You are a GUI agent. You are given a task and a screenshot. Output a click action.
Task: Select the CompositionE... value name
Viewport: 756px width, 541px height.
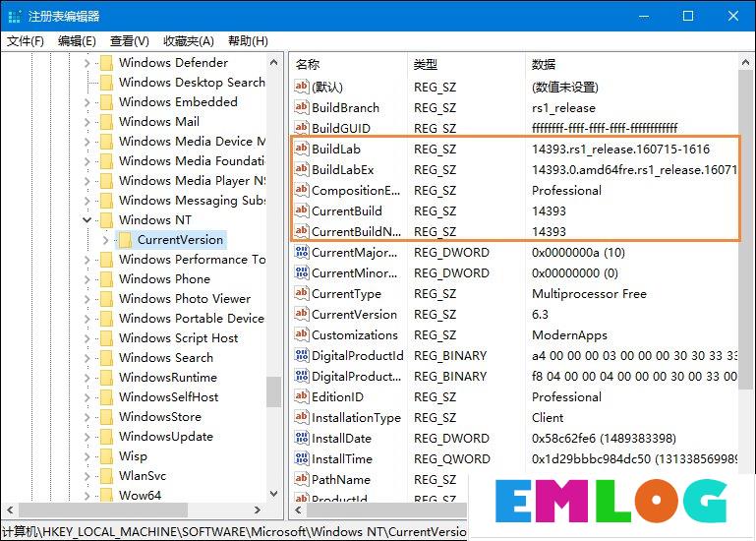coord(356,191)
